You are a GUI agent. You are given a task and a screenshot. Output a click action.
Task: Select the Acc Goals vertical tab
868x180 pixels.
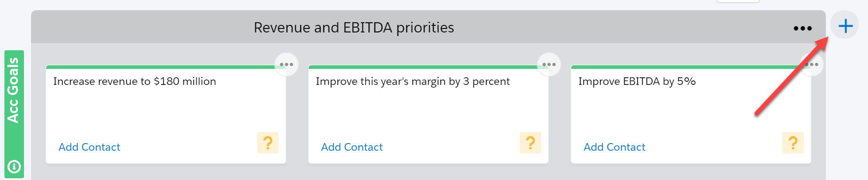click(14, 90)
